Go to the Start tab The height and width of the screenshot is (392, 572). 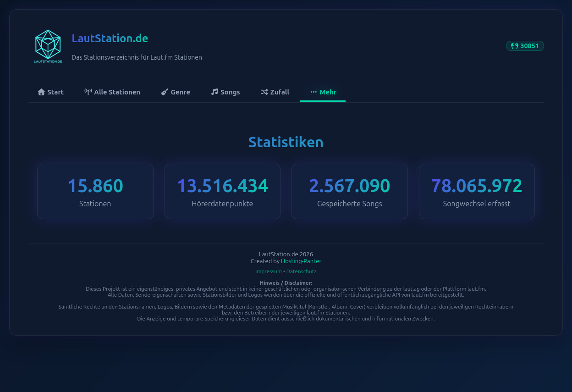[x=50, y=92]
